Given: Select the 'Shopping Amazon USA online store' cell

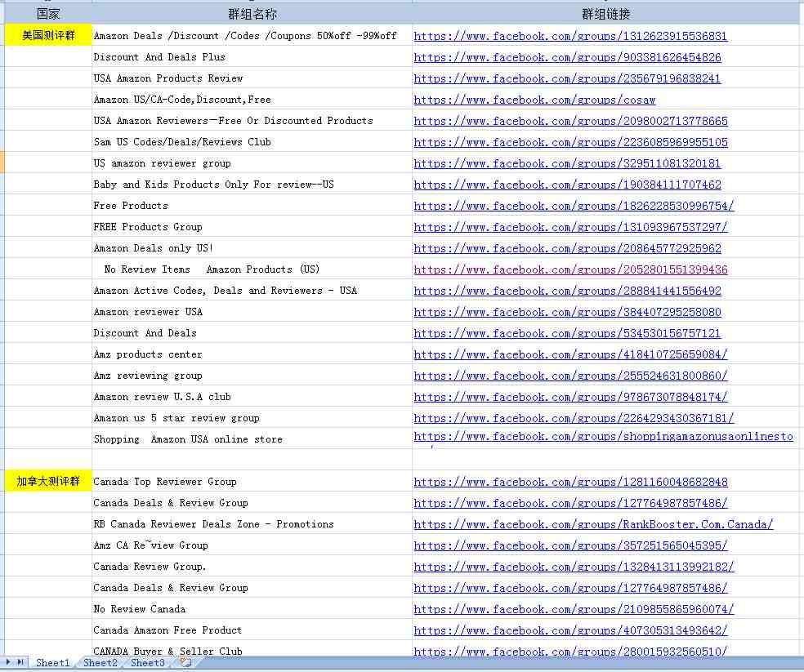Looking at the screenshot, I should (252, 439).
